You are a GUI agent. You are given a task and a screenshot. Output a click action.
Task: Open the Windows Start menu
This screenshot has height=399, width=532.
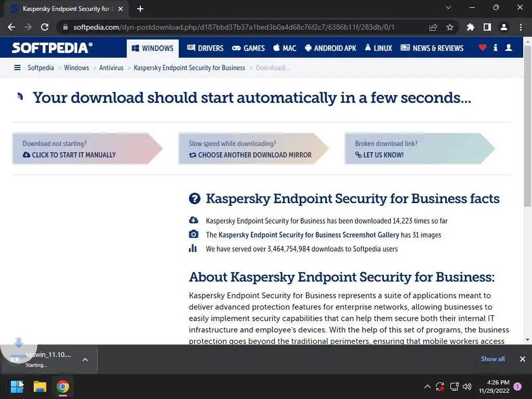(x=17, y=387)
